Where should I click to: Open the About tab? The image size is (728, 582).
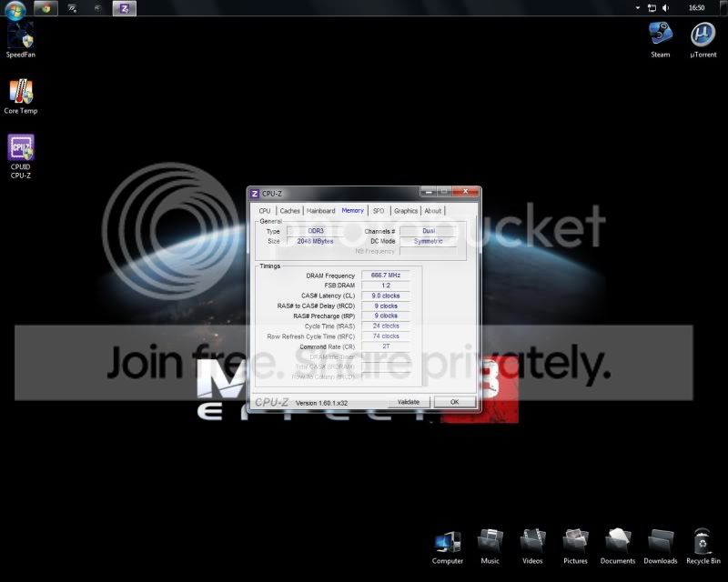(433, 211)
